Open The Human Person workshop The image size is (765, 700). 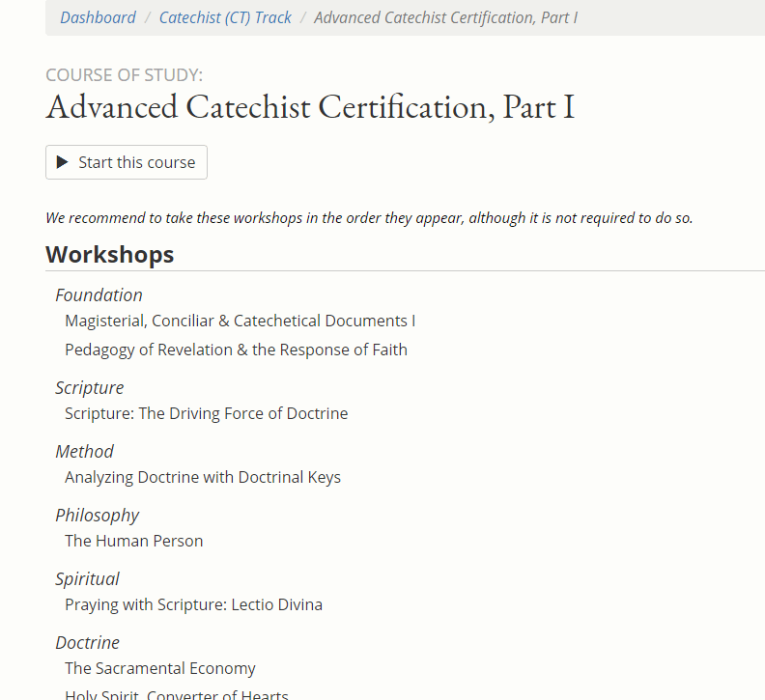tap(133, 541)
